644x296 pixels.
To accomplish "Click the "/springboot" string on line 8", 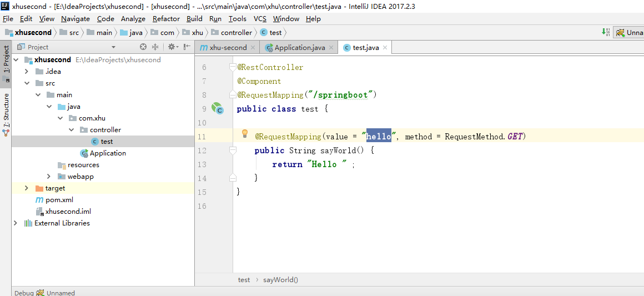I will (340, 95).
